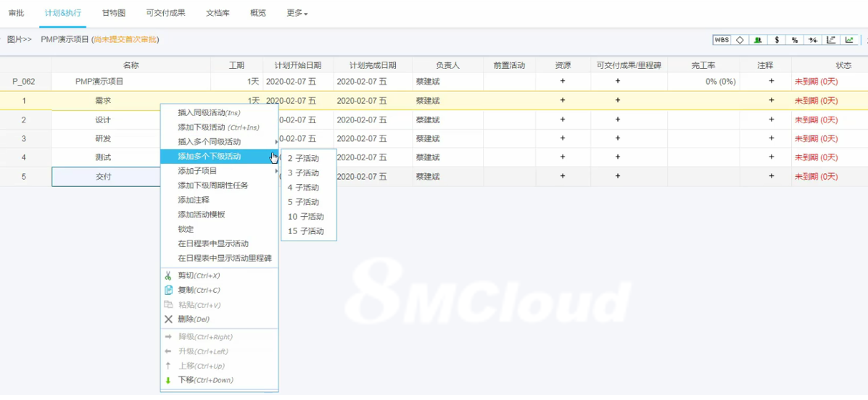Click the trend line chart icon
The width and height of the screenshot is (868, 400).
(x=849, y=40)
